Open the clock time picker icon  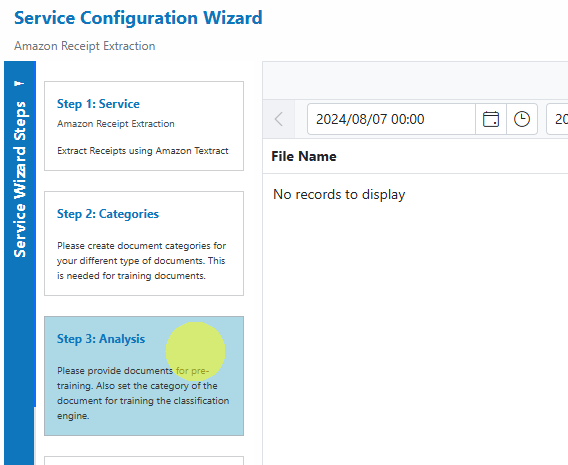pos(522,119)
